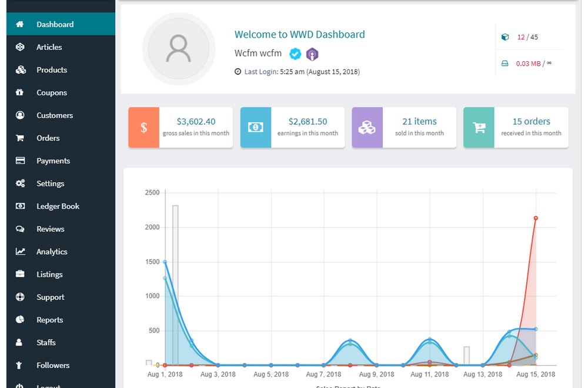
Task: Click the 'earnings in this month' caption
Action: [308, 133]
